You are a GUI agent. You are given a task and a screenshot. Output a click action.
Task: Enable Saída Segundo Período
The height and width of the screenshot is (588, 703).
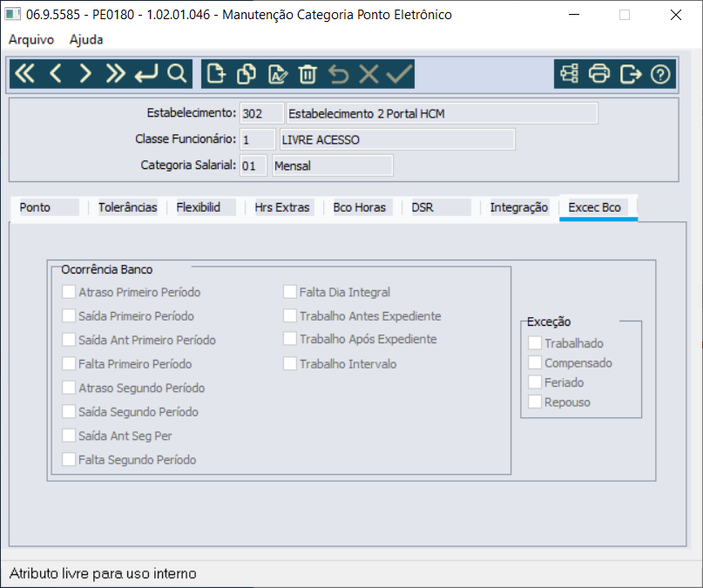click(x=69, y=411)
